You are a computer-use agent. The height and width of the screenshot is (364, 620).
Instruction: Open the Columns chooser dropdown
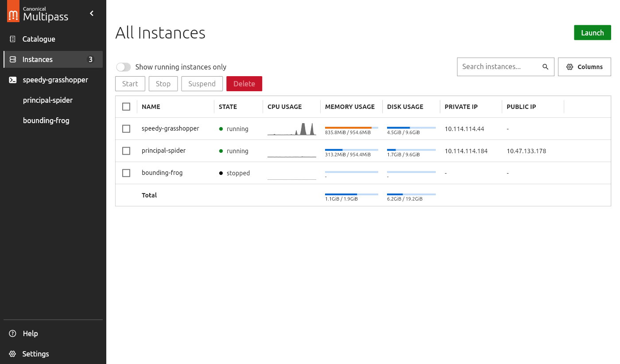[584, 67]
